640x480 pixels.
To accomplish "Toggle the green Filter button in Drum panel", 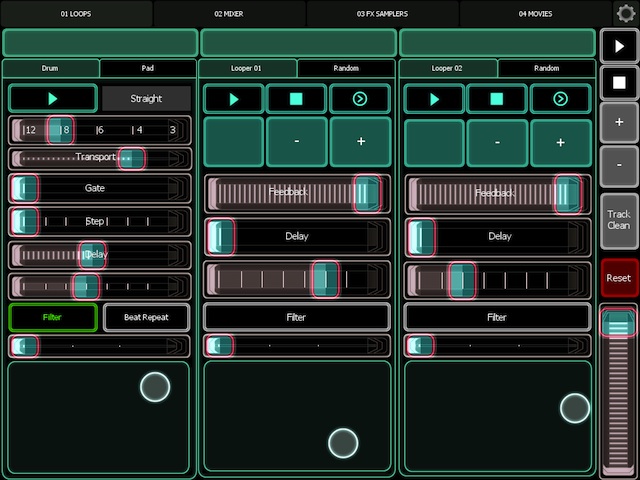I will (53, 317).
